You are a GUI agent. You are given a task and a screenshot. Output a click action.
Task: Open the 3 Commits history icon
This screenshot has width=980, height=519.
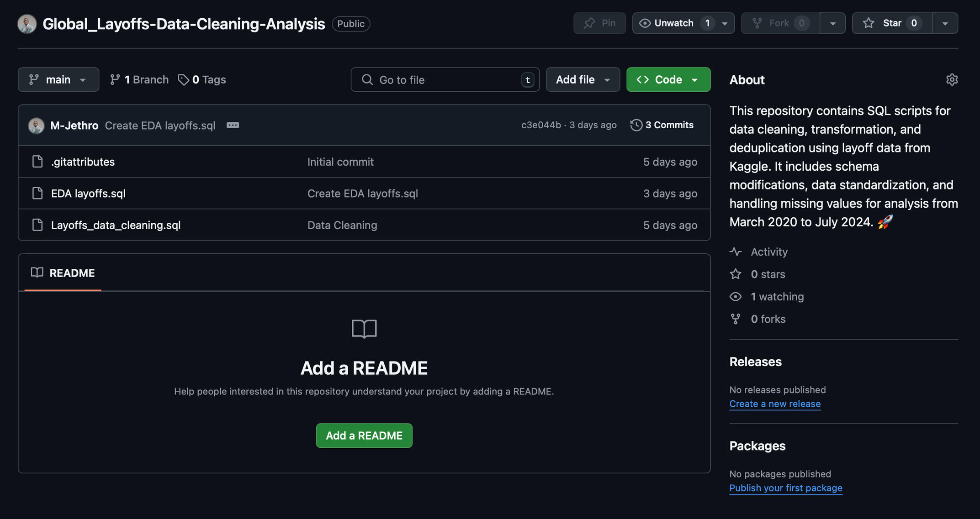pyautogui.click(x=636, y=125)
